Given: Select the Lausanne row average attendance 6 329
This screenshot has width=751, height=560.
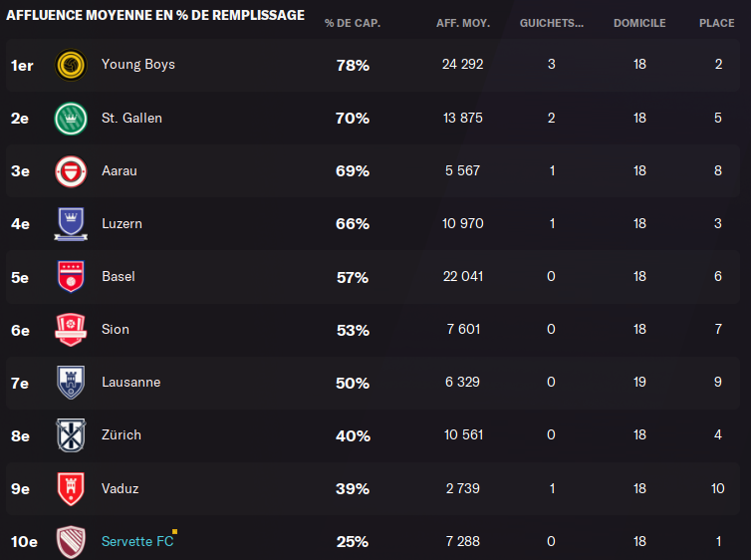Looking at the screenshot, I should [463, 382].
